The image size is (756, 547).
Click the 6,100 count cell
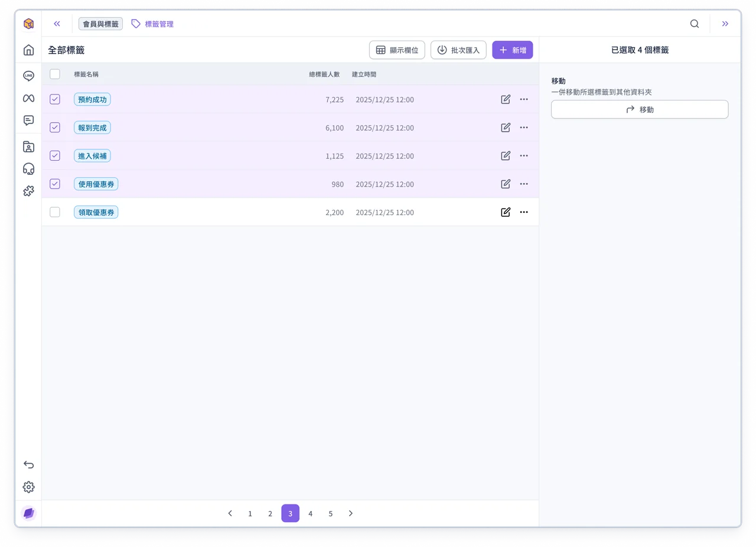tap(334, 128)
